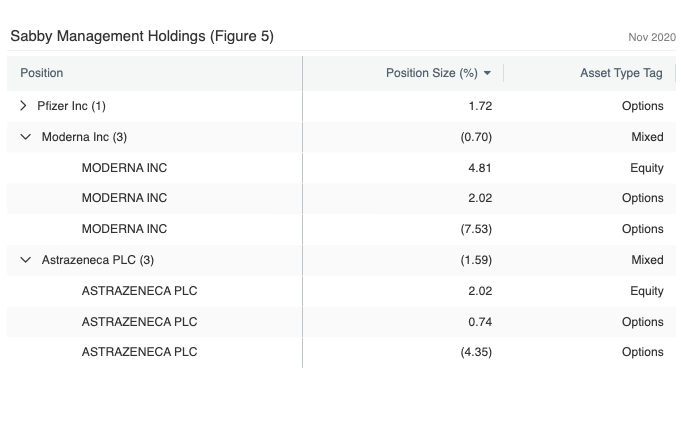The height and width of the screenshot is (428, 681).
Task: Select MODERNA INC Equity row
Action: (124, 168)
